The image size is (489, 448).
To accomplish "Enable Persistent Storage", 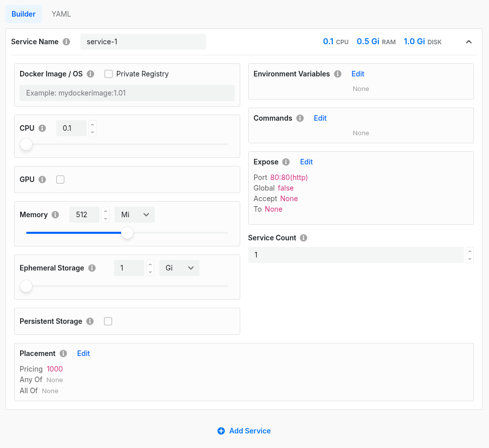I will point(108,321).
